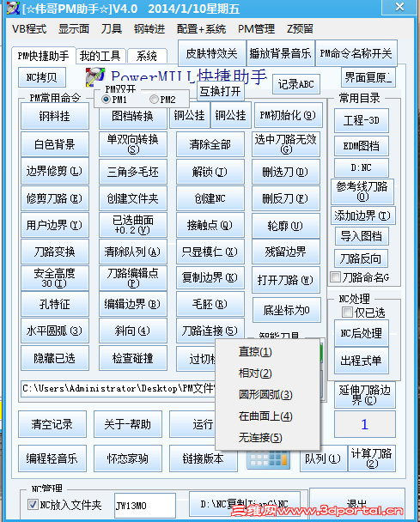Open the 配置+系统 menu
The image size is (420, 522).
202,29
